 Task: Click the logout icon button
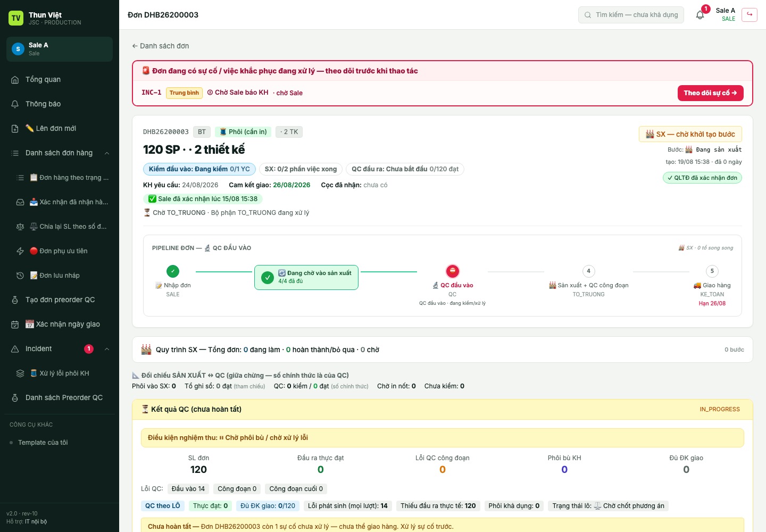point(750,15)
